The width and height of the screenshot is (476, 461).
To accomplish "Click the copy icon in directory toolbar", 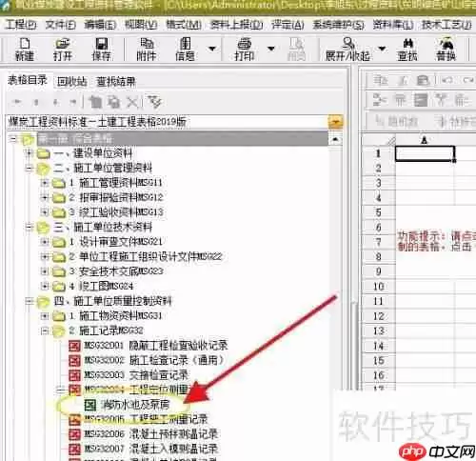I will (95, 102).
